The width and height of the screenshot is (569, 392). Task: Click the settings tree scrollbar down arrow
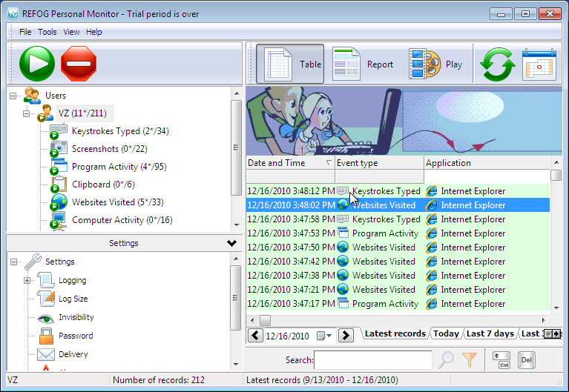(237, 364)
